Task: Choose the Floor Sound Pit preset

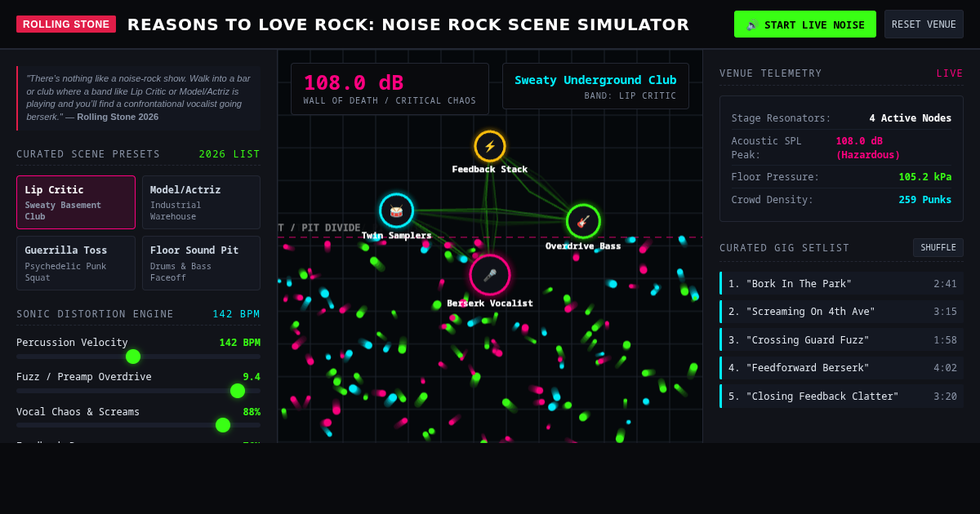Action: (201, 264)
